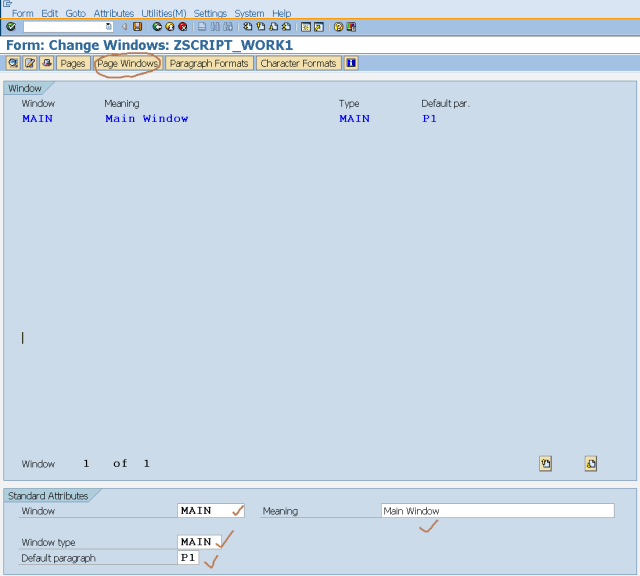
Task: Click the Save diskette icon
Action: (137, 27)
